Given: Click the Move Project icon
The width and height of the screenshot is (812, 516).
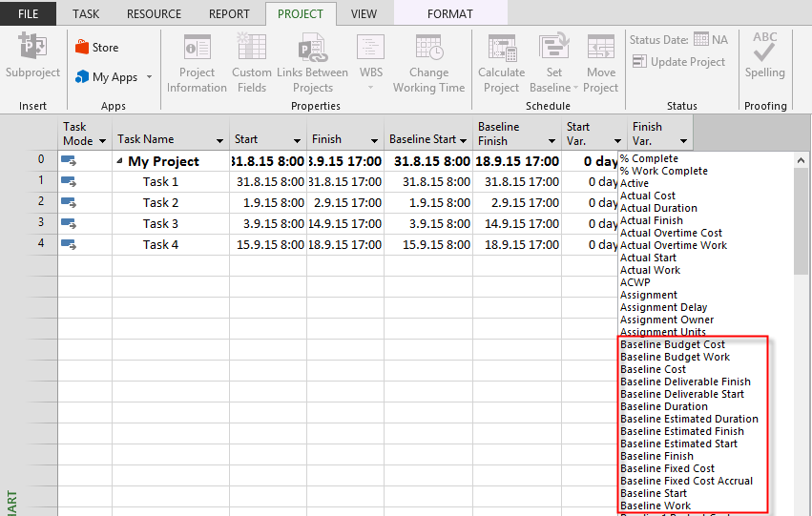Looking at the screenshot, I should [600, 48].
